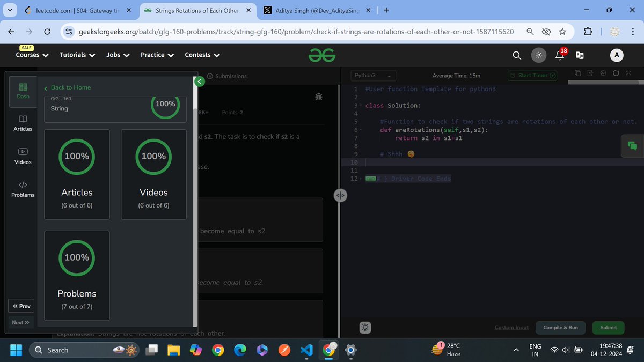This screenshot has width=644, height=362.
Task: Reload the page
Action: pos(47,32)
